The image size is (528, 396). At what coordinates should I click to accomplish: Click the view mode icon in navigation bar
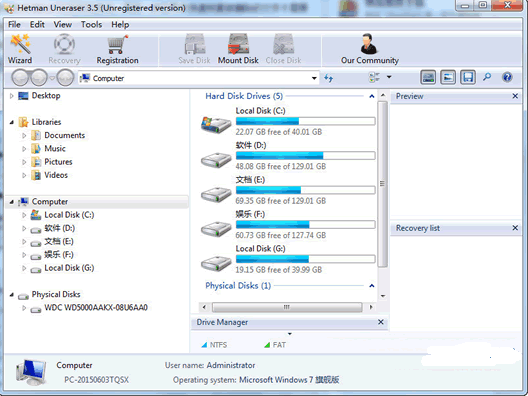(374, 77)
